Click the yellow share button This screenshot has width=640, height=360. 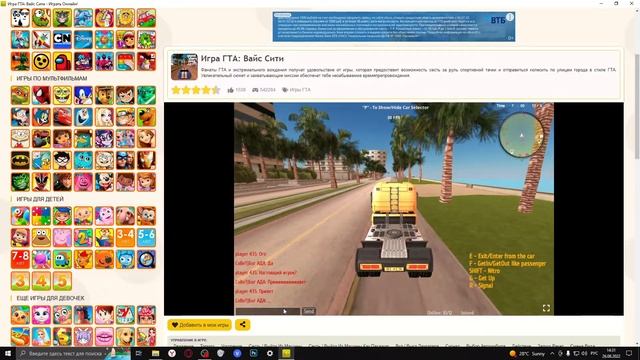click(242, 325)
